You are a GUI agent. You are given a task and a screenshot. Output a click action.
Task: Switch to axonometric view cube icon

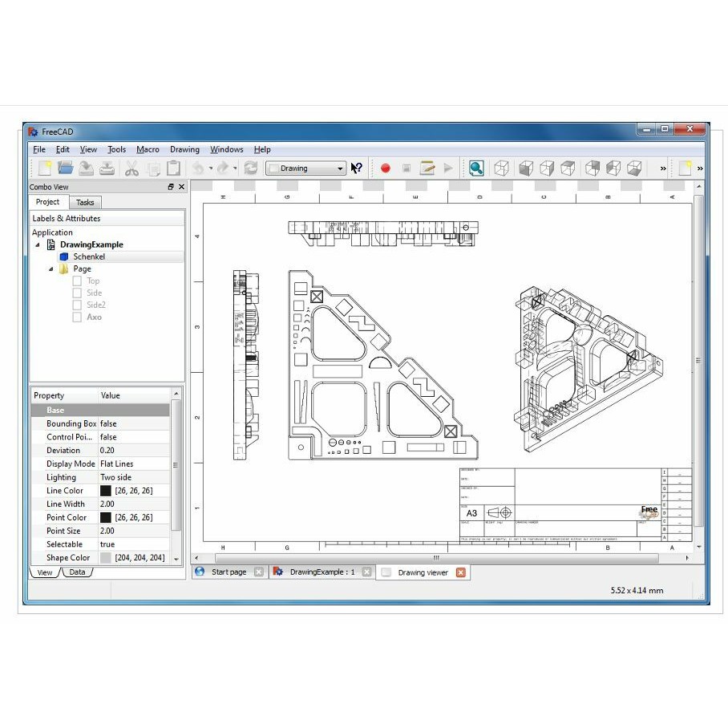click(501, 168)
